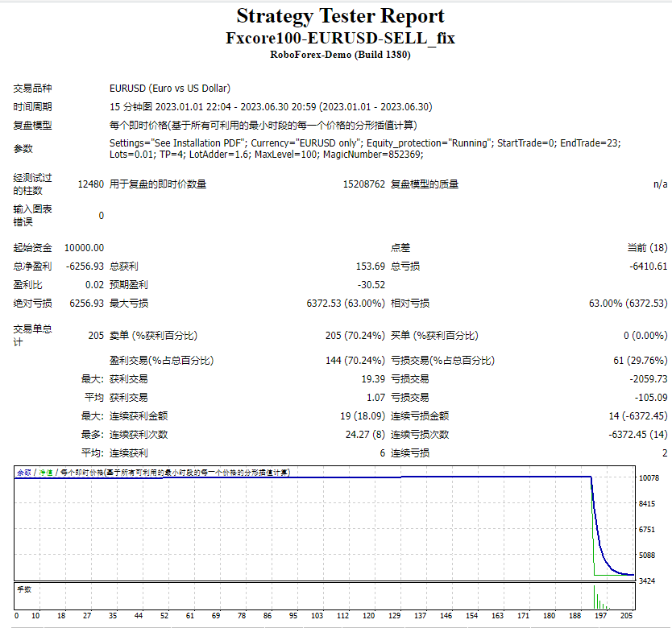Select the 12480 bars tested value

pos(91,184)
